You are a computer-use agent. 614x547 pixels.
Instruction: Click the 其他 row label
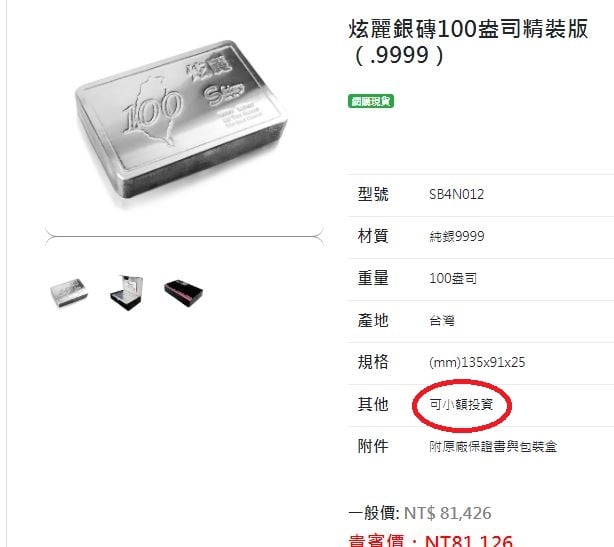[x=373, y=404]
